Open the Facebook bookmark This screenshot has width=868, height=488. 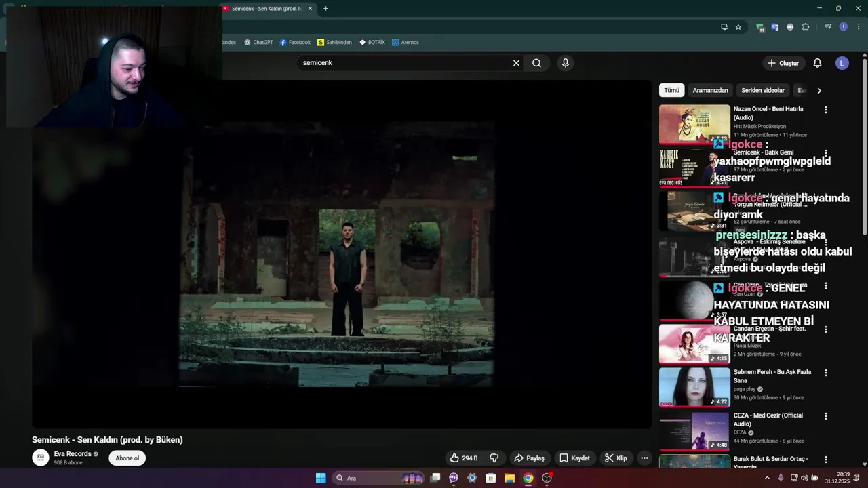coord(295,42)
